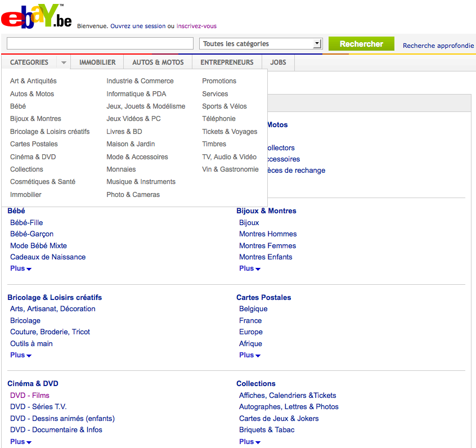Expand Plus under Bricolage & Loisirs créatifs

pos(21,355)
